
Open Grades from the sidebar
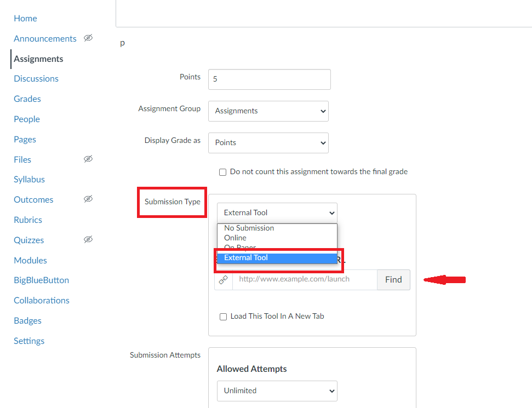pos(27,99)
